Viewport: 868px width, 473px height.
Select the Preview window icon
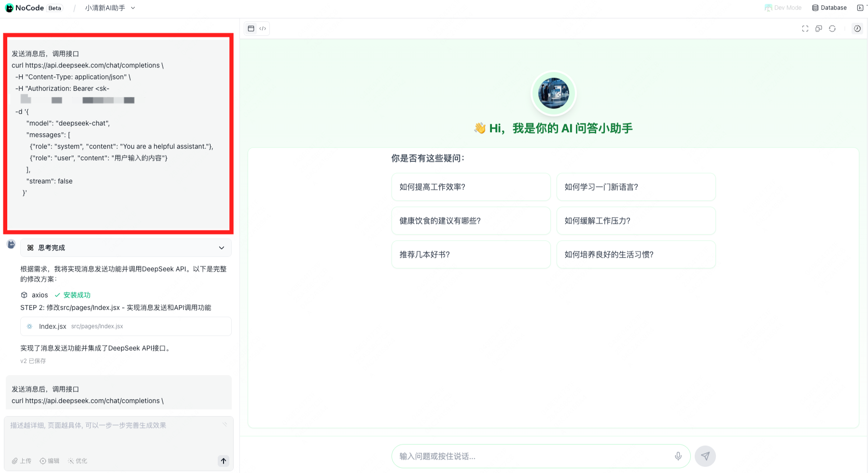tap(251, 28)
